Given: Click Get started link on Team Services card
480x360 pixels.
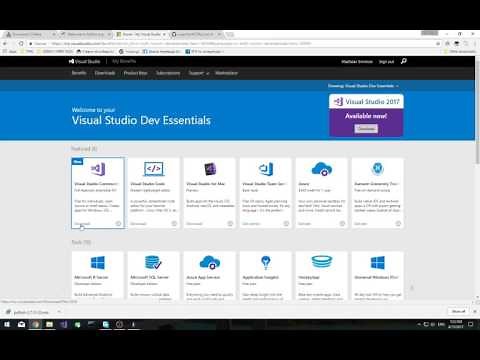Looking at the screenshot, I should click(x=251, y=224).
